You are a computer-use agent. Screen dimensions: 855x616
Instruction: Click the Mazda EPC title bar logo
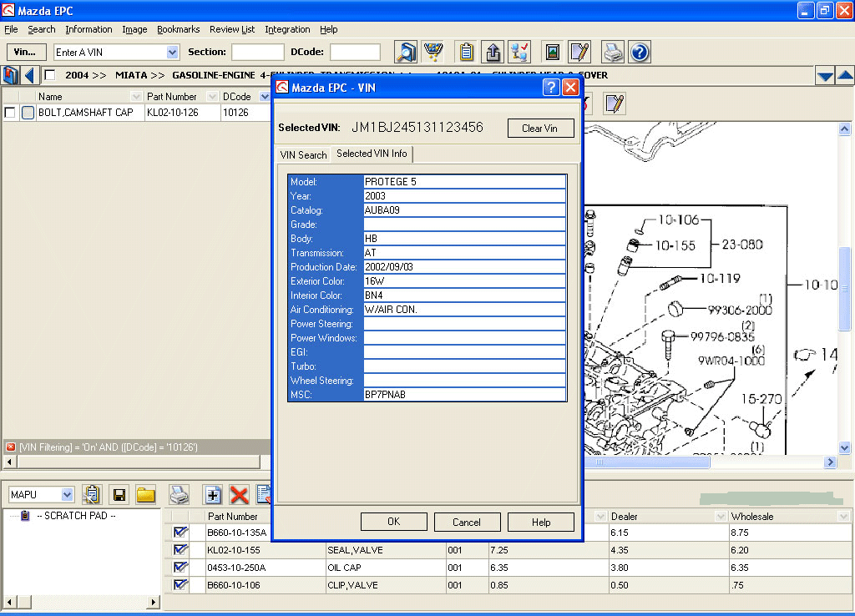click(8, 10)
